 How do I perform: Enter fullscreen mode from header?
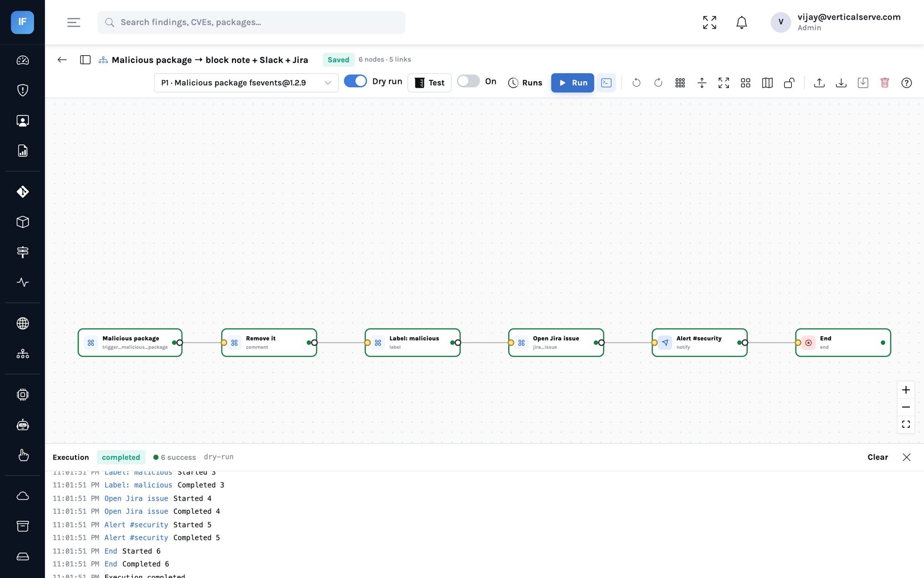click(710, 22)
